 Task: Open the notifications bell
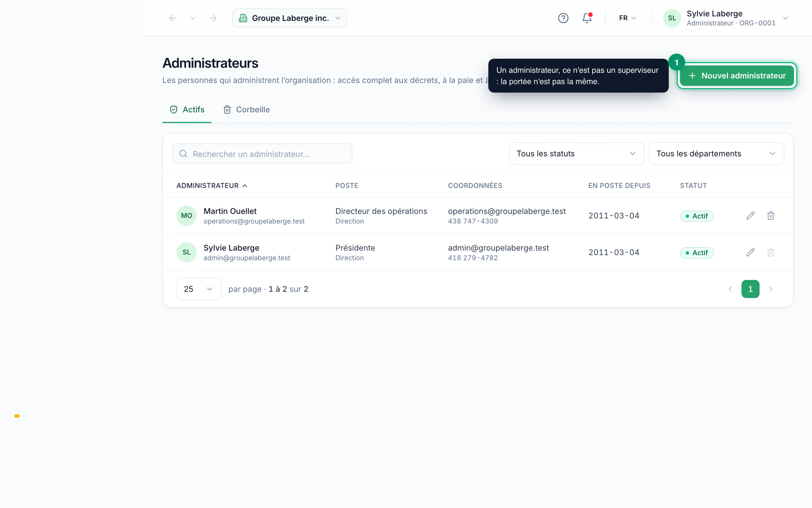[x=587, y=18]
